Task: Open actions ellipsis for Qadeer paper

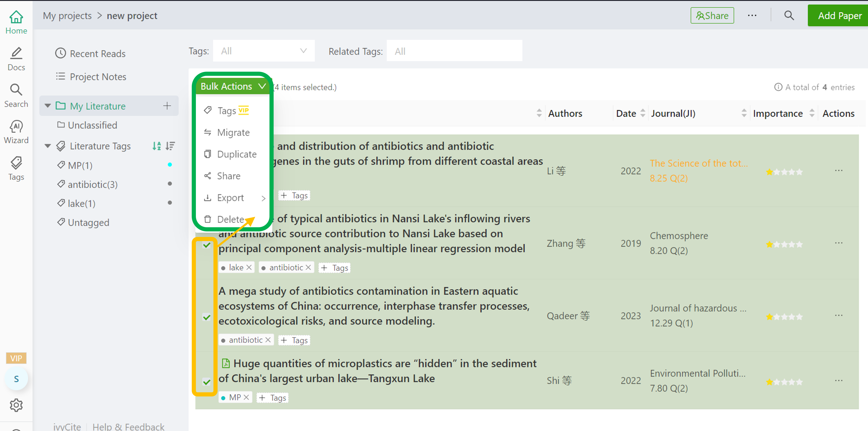Action: (x=839, y=316)
